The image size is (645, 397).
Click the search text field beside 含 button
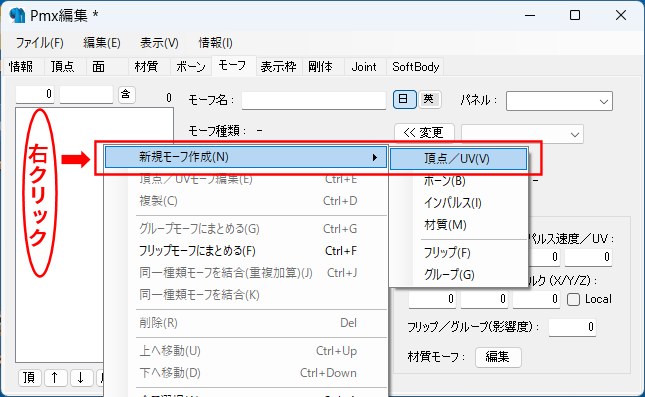pos(86,94)
